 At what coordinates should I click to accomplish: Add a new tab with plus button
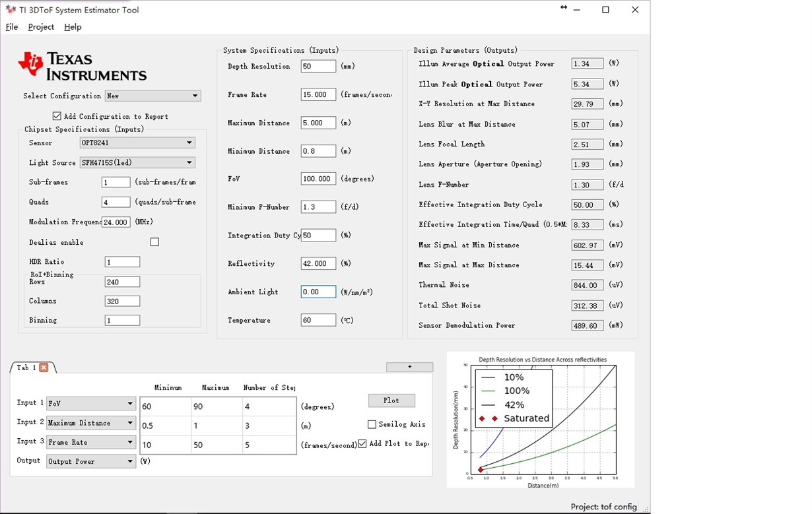coord(409,367)
